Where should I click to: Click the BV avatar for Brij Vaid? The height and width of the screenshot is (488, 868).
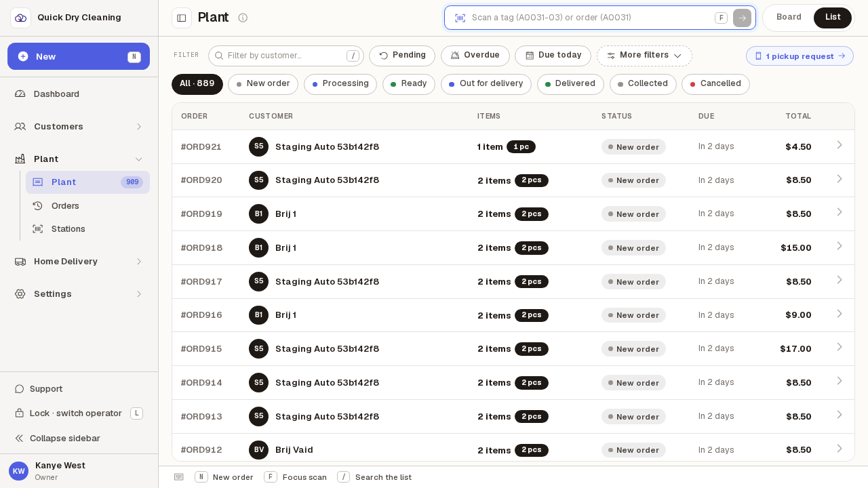click(258, 450)
